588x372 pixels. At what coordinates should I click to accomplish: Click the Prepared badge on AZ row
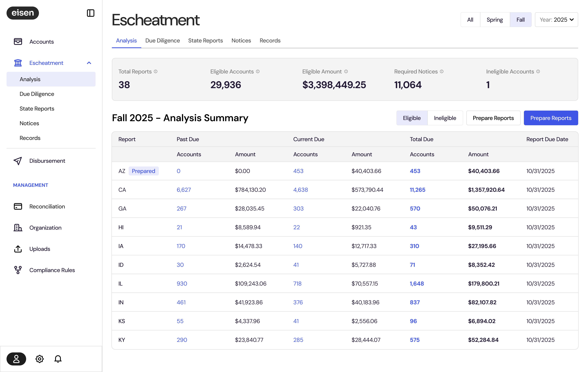click(143, 171)
